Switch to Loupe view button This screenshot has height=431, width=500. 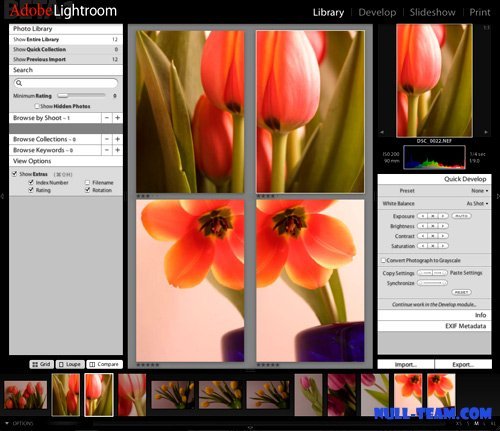click(x=70, y=364)
